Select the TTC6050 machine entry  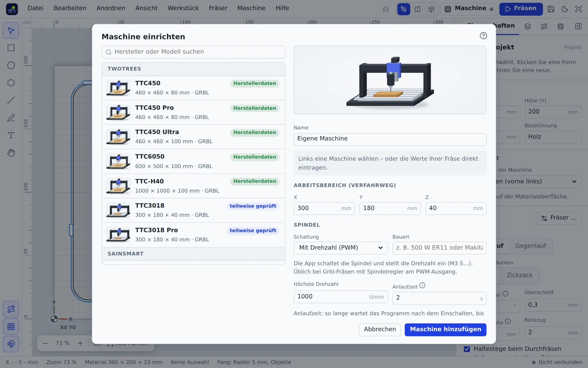(x=194, y=161)
